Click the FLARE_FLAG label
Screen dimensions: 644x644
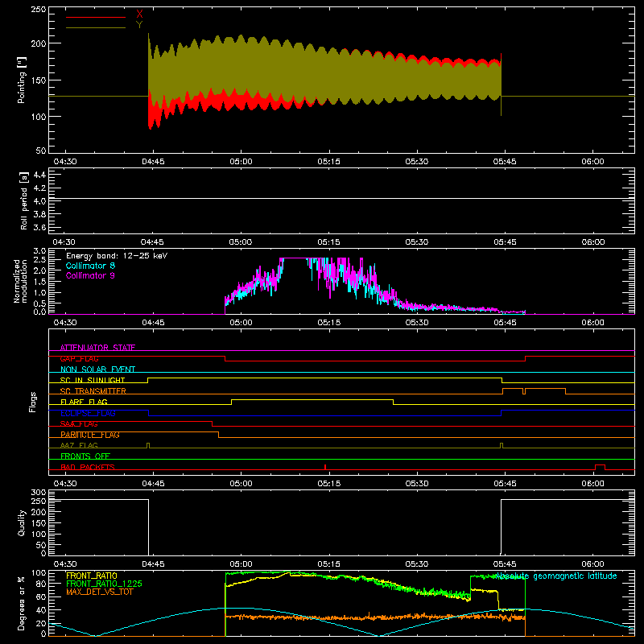84,402
